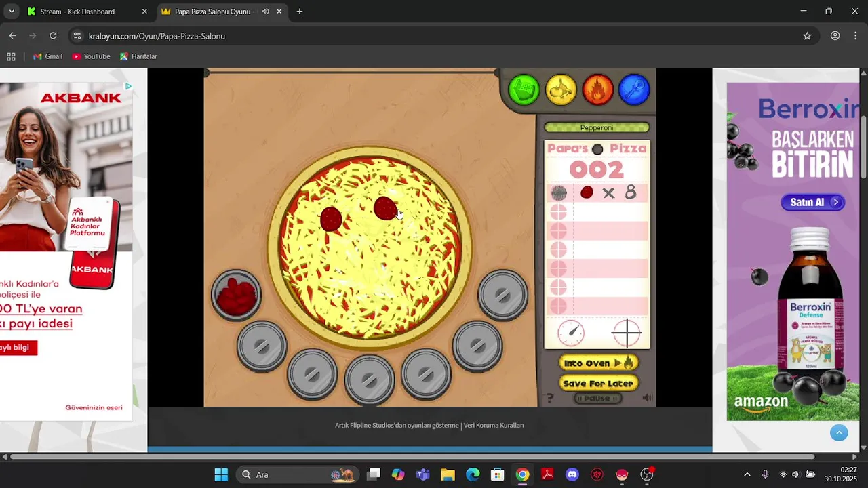Screen dimensions: 868x488
Task: Launch Copilot from the taskbar
Action: [398, 474]
